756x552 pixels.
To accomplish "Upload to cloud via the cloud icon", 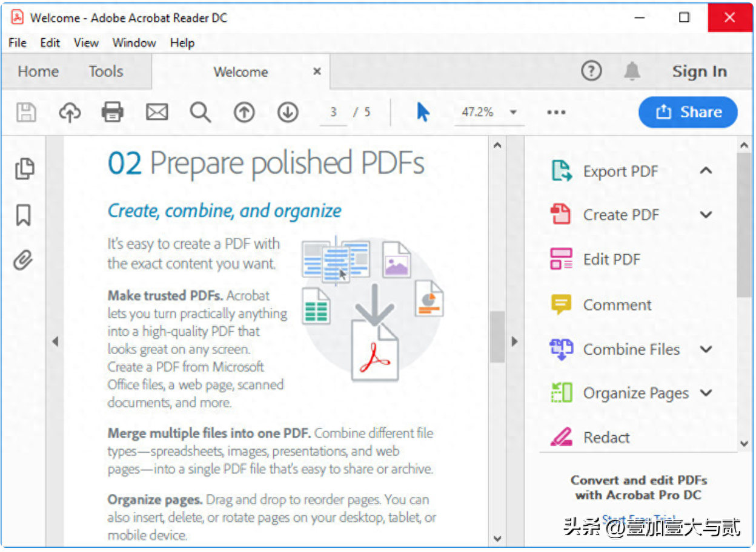I will [70, 112].
